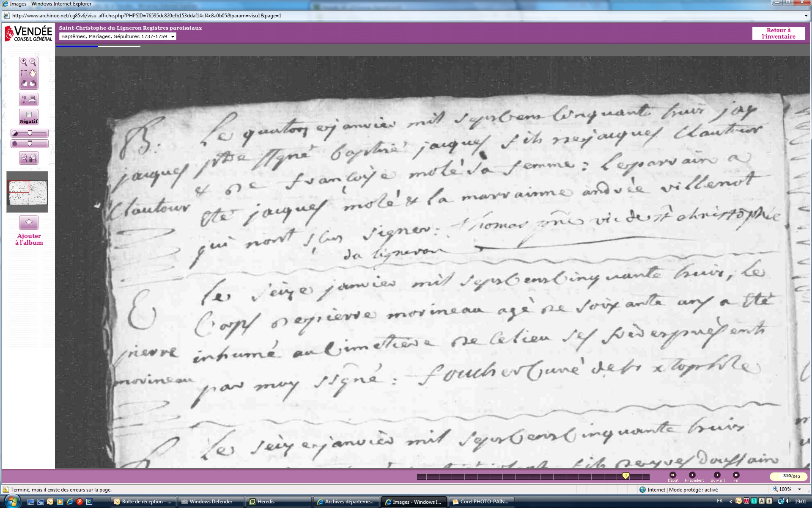Click the print icon
Viewport: 812px width, 508px height.
33,99
